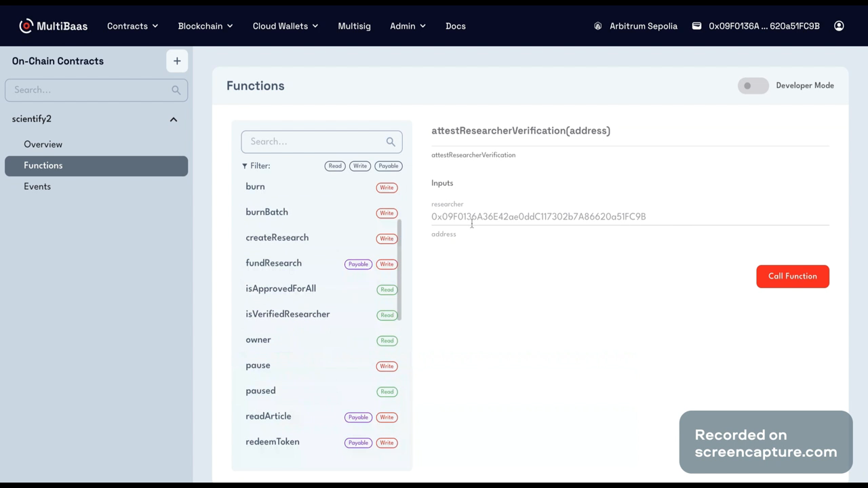Click the Call Function button
868x488 pixels.
coord(793,277)
